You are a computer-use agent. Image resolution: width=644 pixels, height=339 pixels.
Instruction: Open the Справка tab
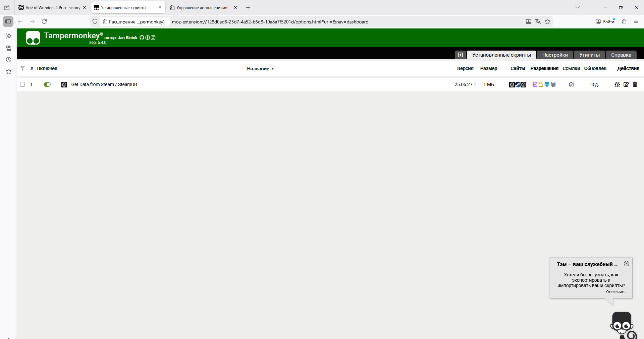(621, 55)
